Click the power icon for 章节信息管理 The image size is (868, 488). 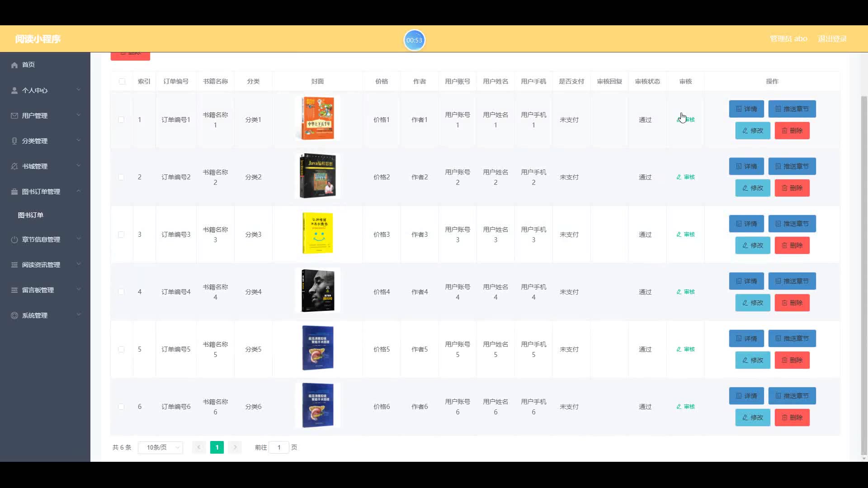pos(14,239)
